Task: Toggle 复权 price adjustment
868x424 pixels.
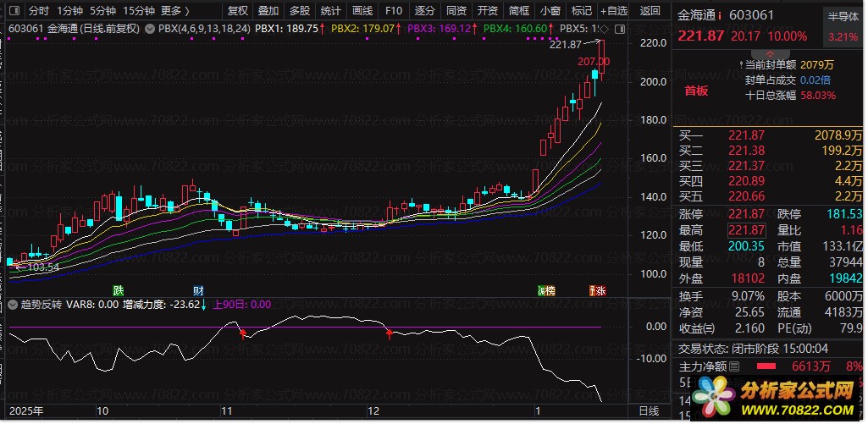Action: [x=238, y=11]
